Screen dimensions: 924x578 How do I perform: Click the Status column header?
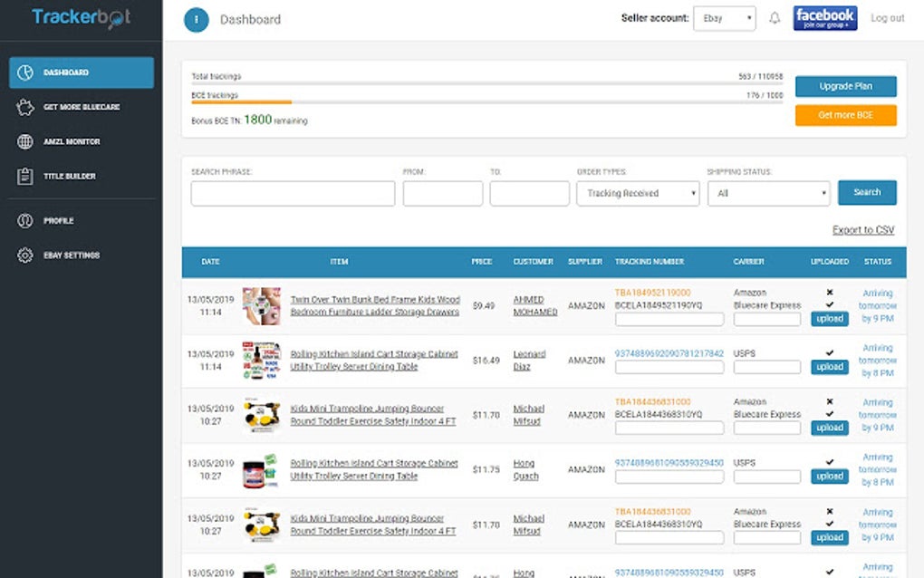tap(878, 262)
